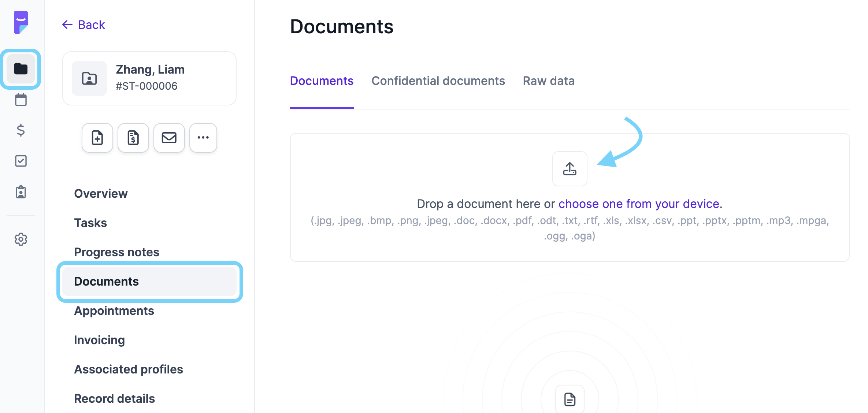Switch to Raw data tab

pyautogui.click(x=548, y=81)
